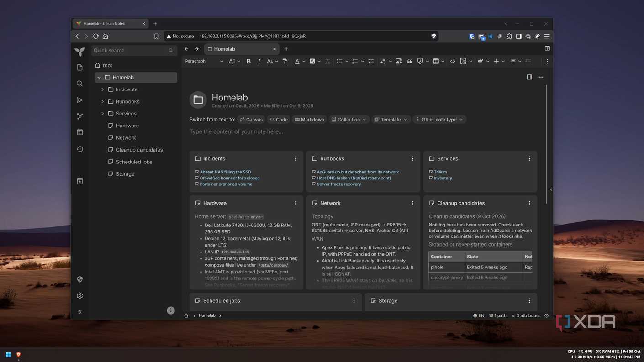Image resolution: width=644 pixels, height=362 pixels.
Task: Open today's calendar note icon in launcher
Action: pos(80,181)
